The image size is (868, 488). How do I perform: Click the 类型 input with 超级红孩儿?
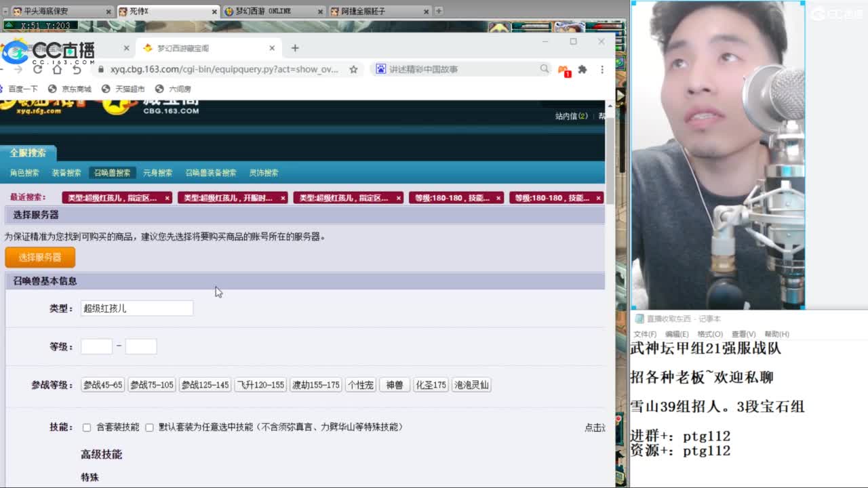coord(137,308)
